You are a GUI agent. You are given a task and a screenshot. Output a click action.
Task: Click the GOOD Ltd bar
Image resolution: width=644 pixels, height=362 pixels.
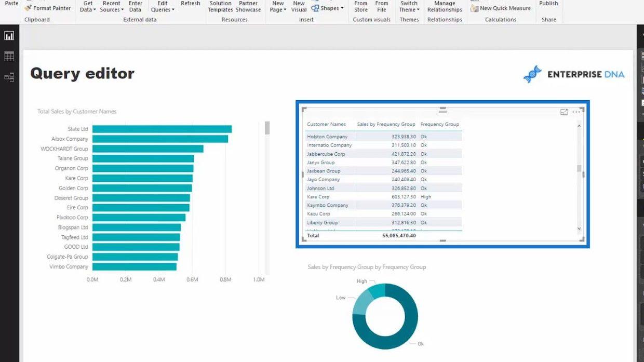(x=136, y=247)
